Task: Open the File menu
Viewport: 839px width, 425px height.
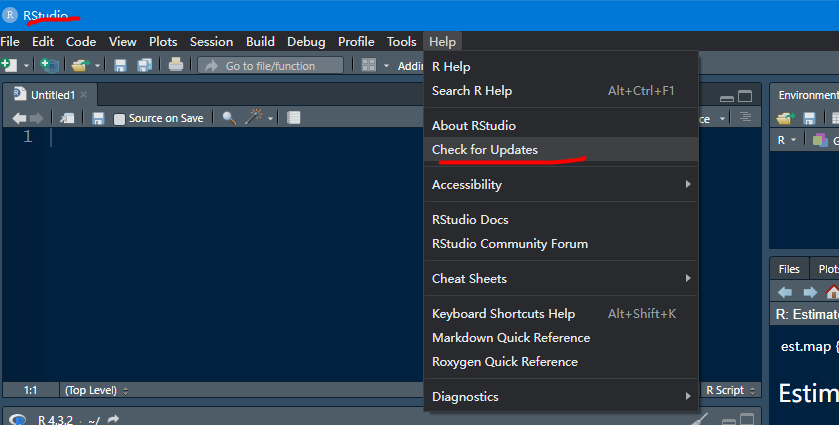Action: tap(10, 42)
